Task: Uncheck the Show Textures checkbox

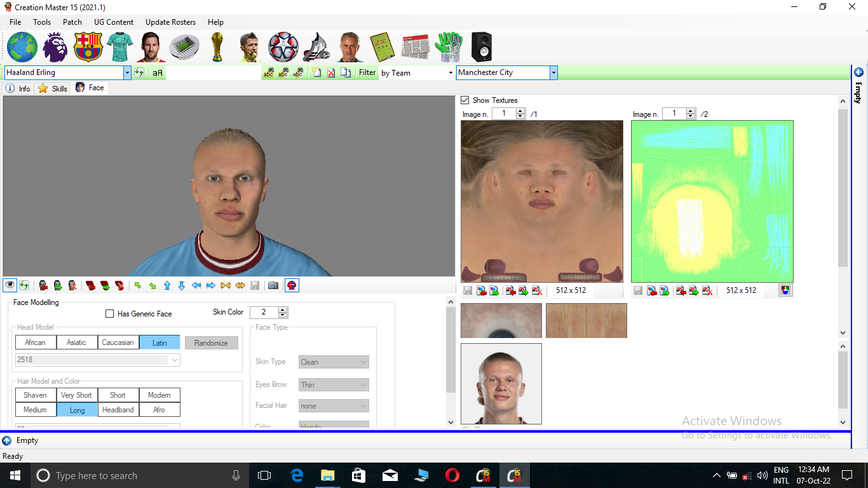Action: tap(465, 100)
